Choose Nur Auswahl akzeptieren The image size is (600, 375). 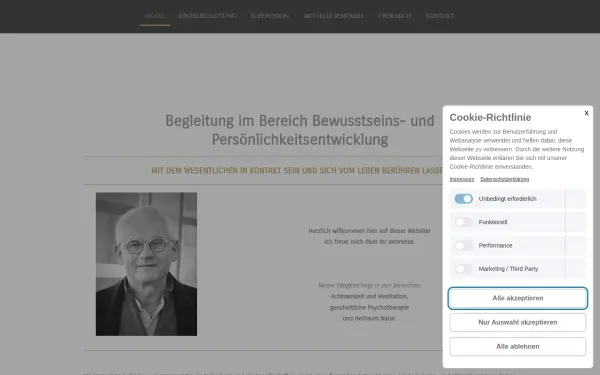coord(518,322)
